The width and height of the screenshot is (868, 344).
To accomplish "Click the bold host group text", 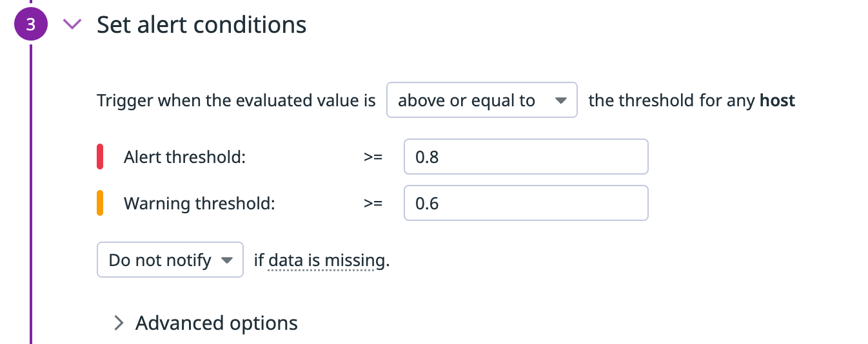I will point(778,100).
